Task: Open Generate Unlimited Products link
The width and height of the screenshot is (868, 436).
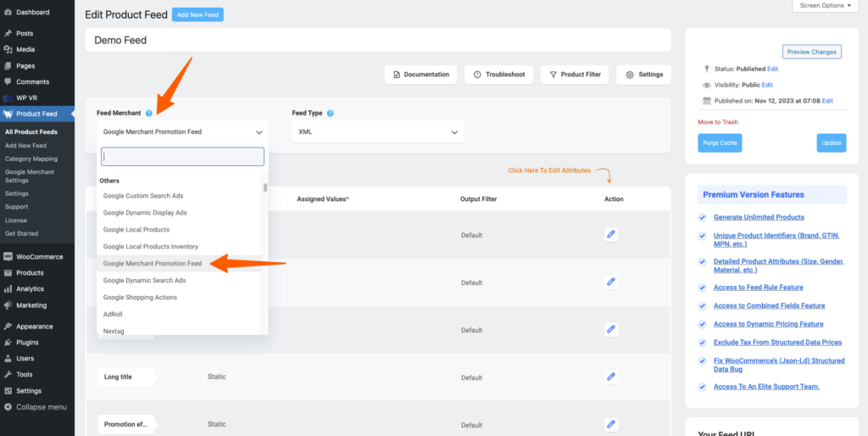Action: click(x=759, y=217)
